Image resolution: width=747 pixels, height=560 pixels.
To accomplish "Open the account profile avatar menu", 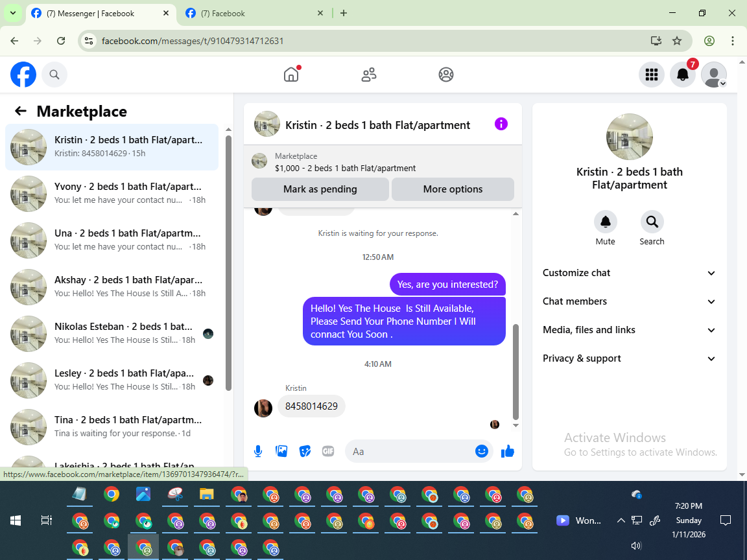I will coord(714,75).
